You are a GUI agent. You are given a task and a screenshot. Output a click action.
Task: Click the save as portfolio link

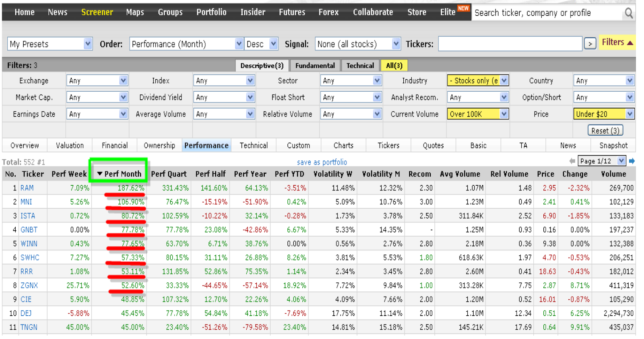[x=322, y=162]
